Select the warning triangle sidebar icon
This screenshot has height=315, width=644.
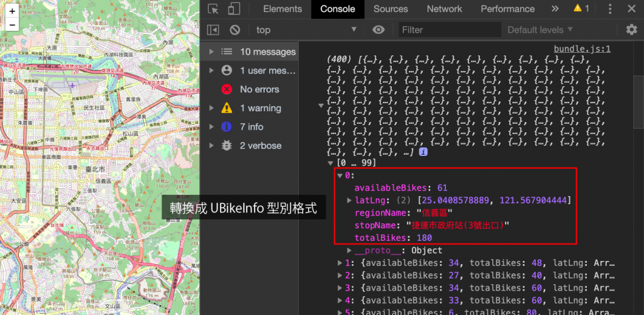[226, 108]
